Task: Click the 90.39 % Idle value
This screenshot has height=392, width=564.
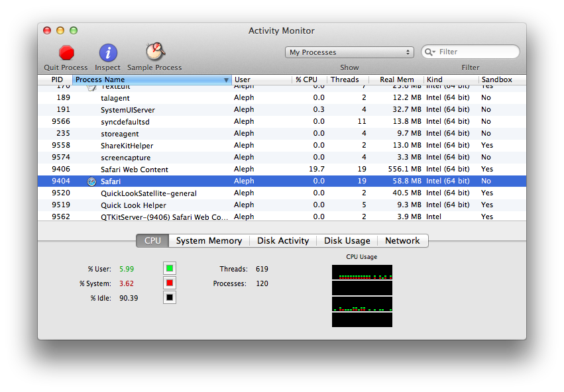Action: [129, 298]
